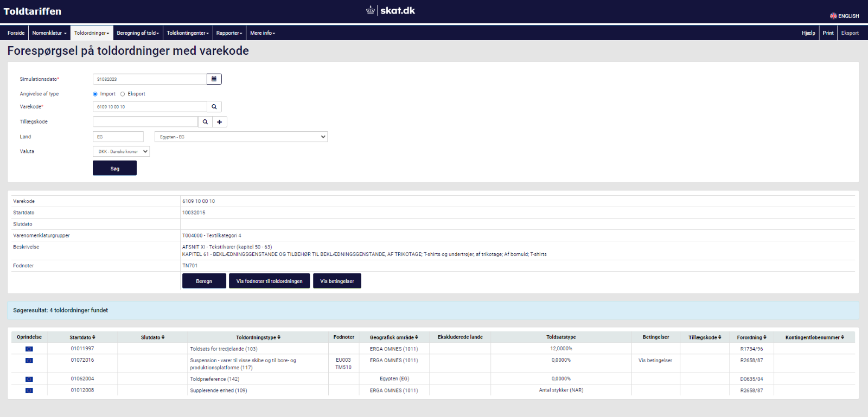Click the Beregn button
The image size is (868, 417).
coord(204,281)
